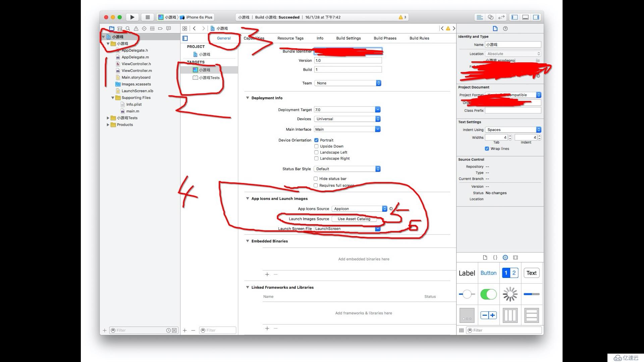
Task: Click the Use Asset Catalog button
Action: coord(354,219)
